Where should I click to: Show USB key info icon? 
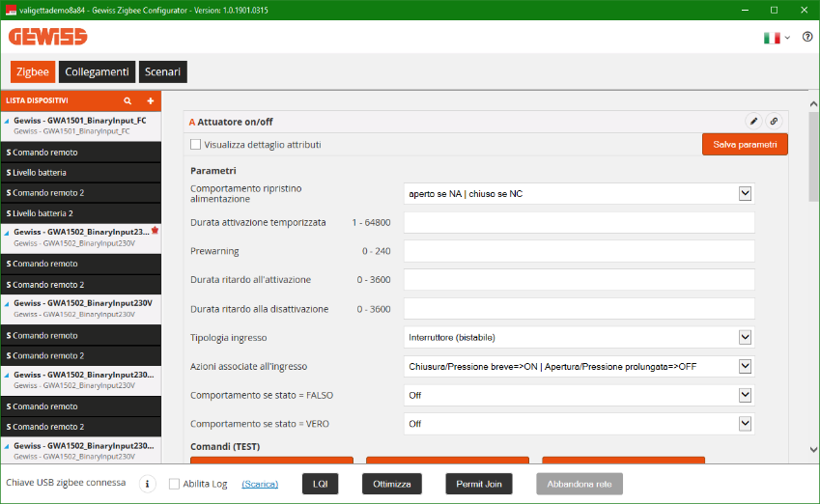pyautogui.click(x=147, y=484)
